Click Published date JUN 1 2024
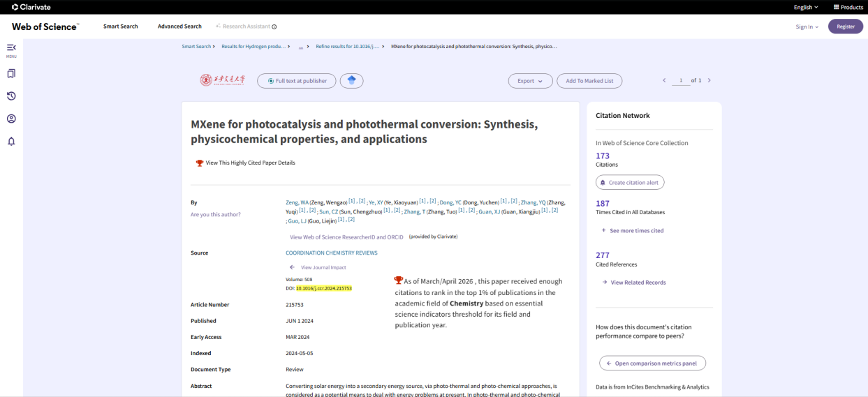 (300, 321)
